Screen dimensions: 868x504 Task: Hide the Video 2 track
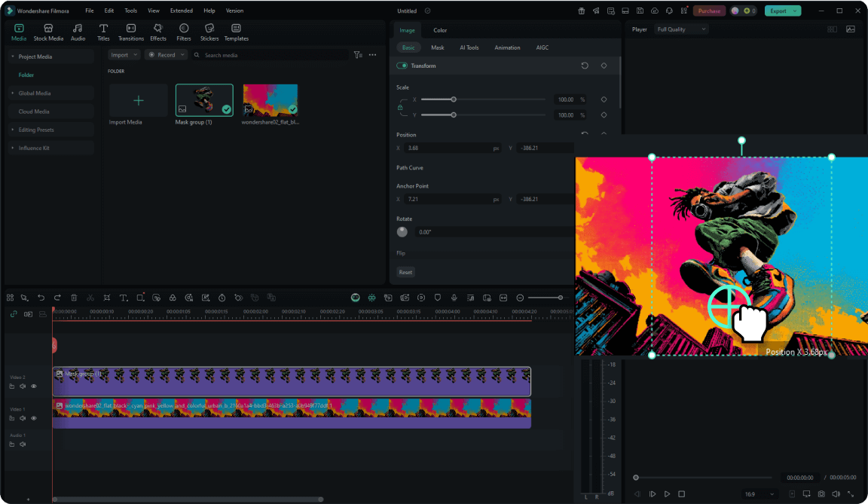point(34,386)
